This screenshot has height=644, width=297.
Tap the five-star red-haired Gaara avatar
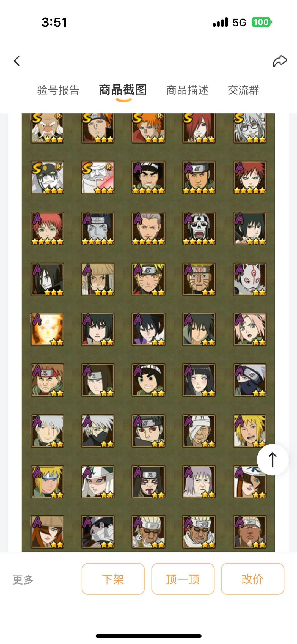[x=250, y=178]
